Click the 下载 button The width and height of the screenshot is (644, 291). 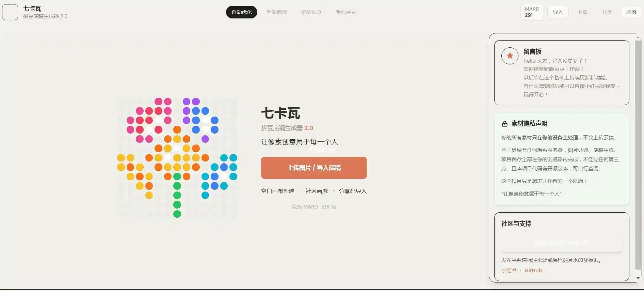pos(582,12)
